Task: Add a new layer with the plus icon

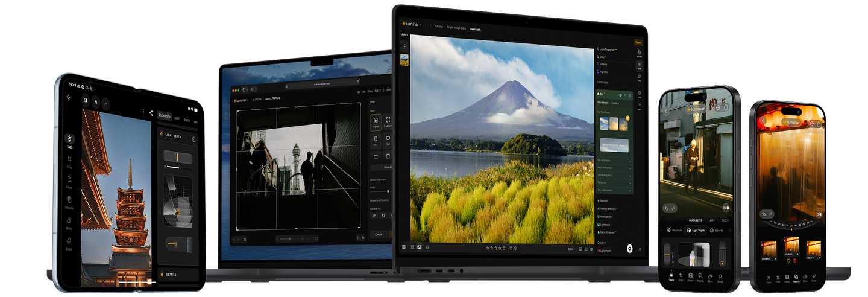Action: tap(404, 46)
